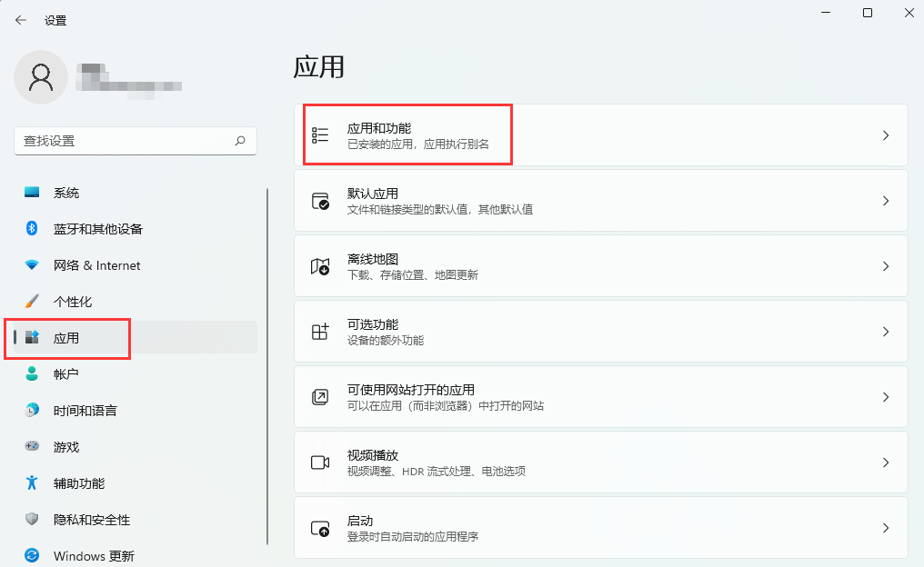Open 游戏 settings category
Image resolution: width=924 pixels, height=567 pixels.
(x=136, y=446)
